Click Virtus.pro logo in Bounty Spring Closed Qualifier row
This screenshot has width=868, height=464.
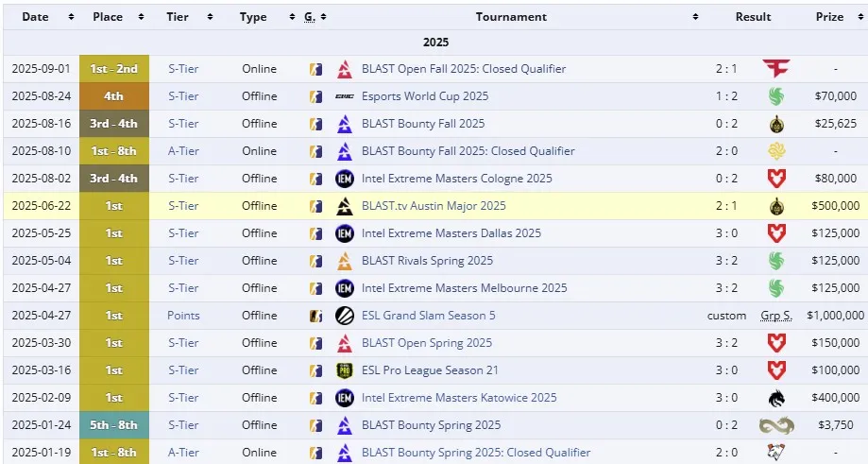[x=776, y=453]
